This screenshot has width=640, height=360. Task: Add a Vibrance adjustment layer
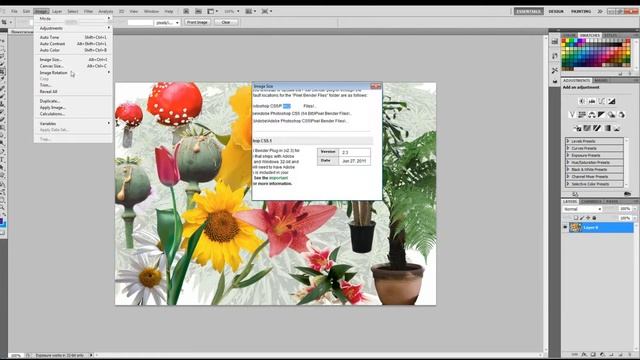[572, 115]
